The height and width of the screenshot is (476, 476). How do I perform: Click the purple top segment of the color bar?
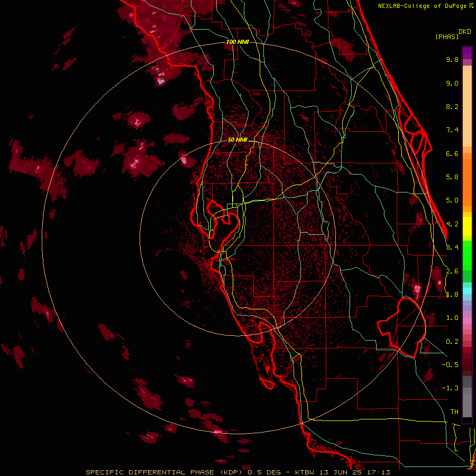point(467,53)
